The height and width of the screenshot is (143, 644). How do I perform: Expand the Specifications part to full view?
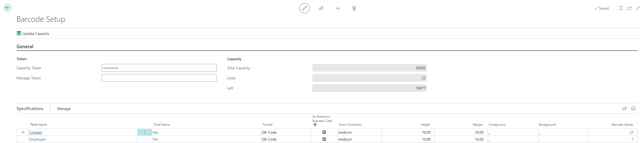point(633,108)
